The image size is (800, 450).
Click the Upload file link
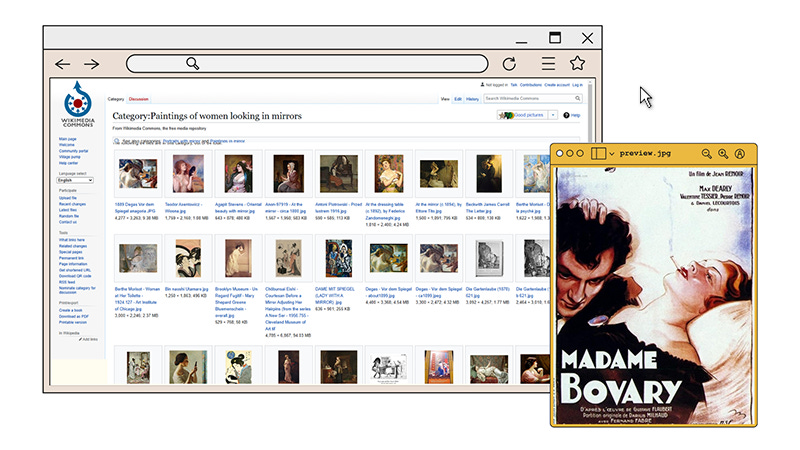click(x=68, y=198)
